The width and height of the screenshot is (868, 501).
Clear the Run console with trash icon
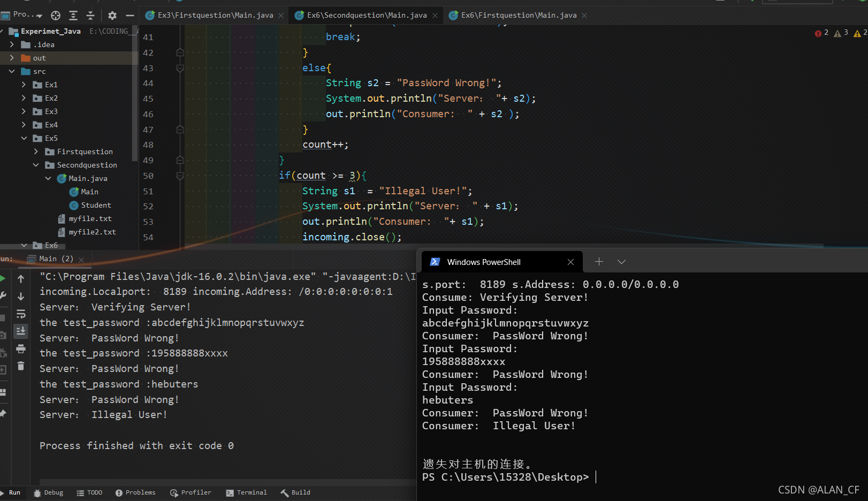[21, 366]
